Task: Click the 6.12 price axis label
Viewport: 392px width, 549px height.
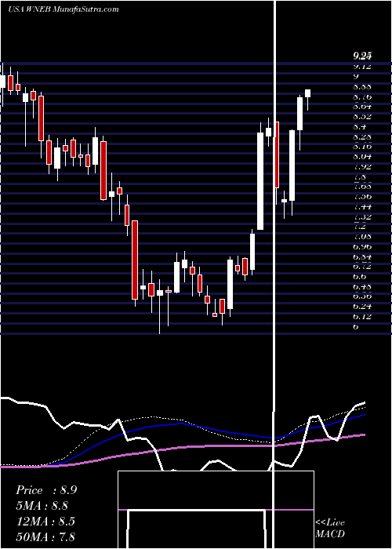Action: (362, 317)
